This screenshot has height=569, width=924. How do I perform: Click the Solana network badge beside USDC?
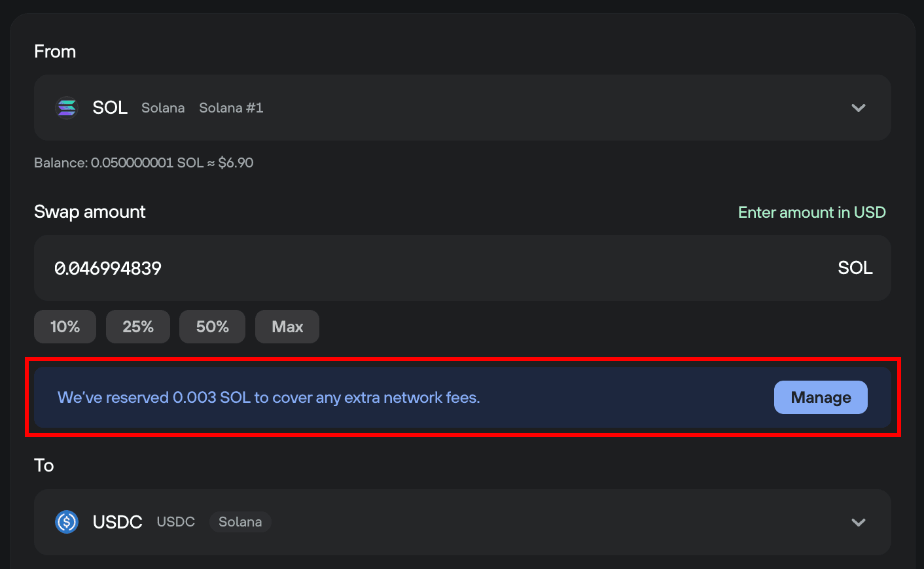[240, 522]
